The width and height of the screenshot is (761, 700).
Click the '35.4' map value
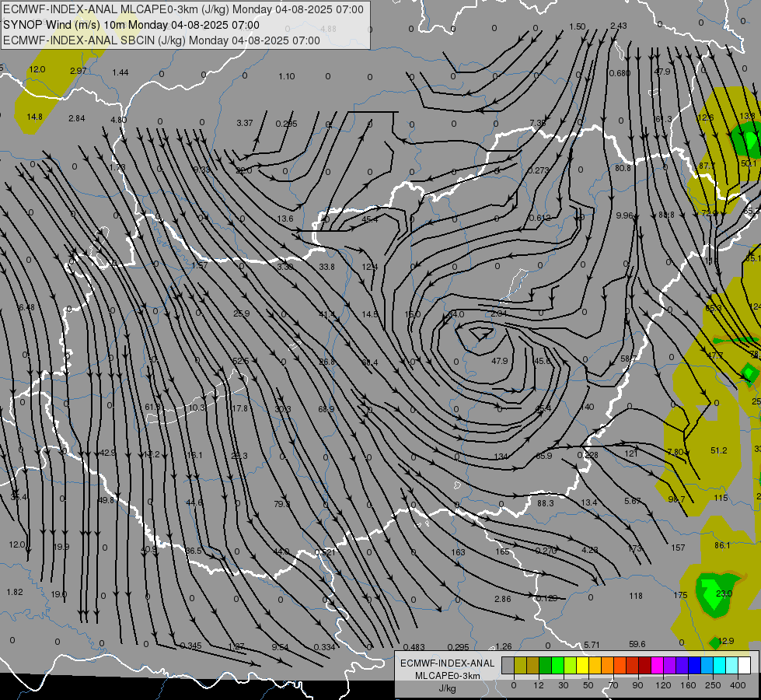coord(19,497)
